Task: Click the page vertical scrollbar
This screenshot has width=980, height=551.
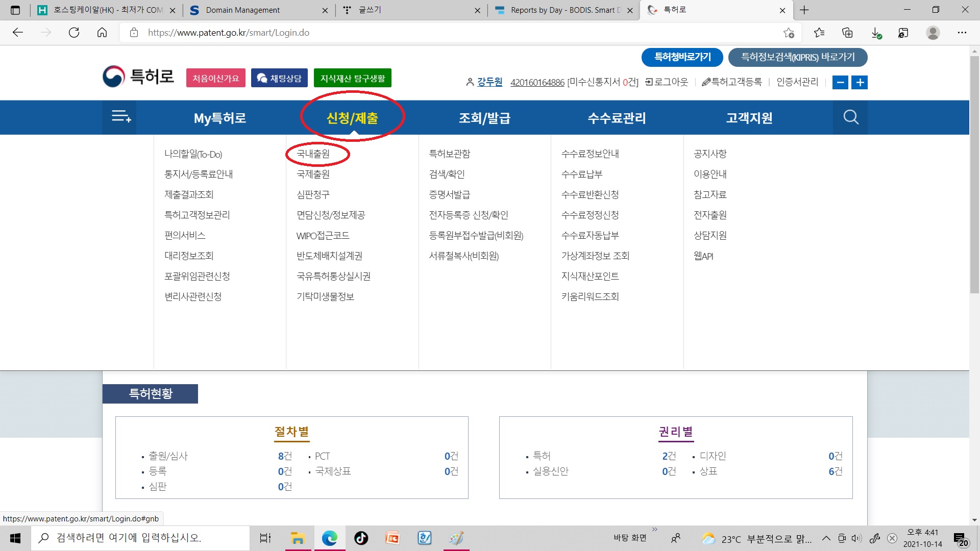Action: coord(974,173)
